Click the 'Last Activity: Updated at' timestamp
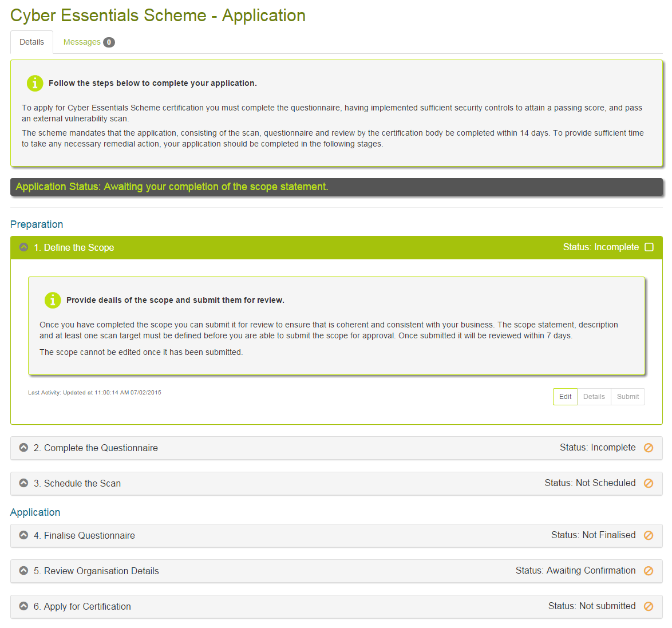 tap(94, 393)
